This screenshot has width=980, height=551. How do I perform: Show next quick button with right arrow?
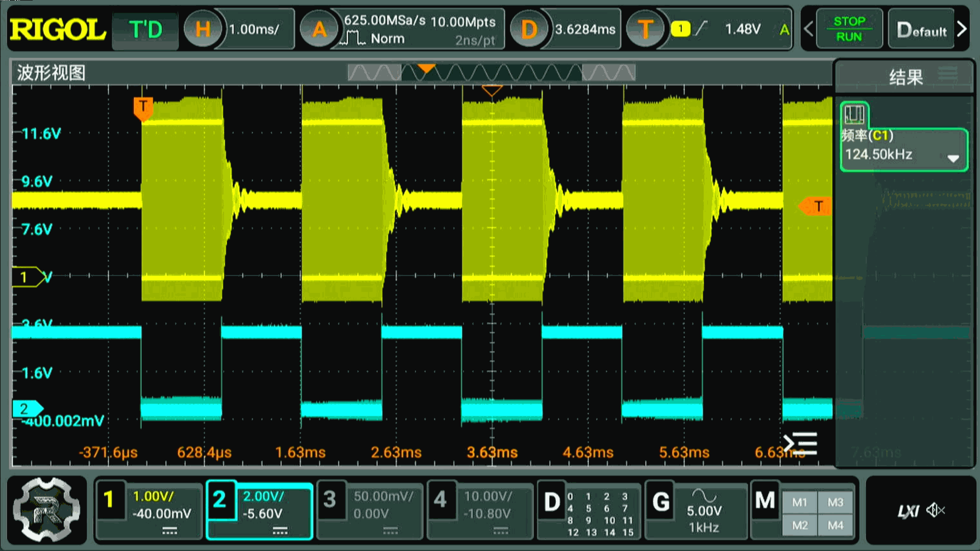point(962,29)
